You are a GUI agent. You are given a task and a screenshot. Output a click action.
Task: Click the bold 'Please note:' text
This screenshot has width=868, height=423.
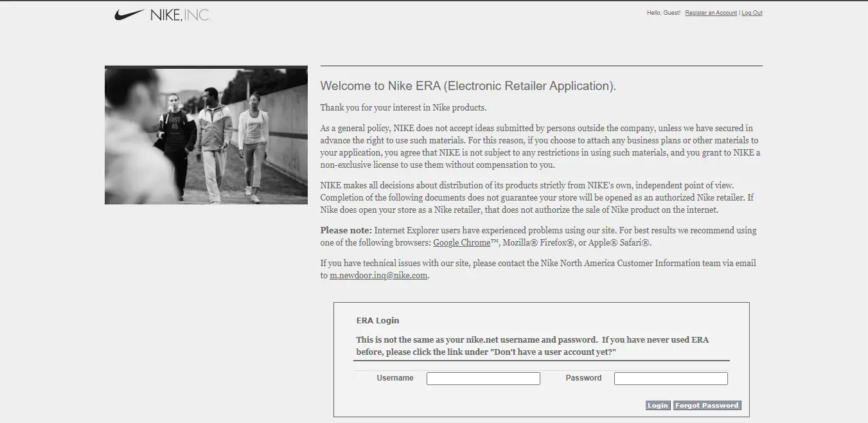pyautogui.click(x=346, y=230)
